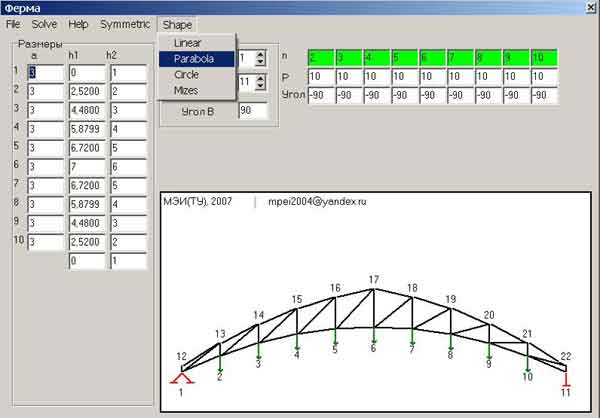Image resolution: width=600 pixels, height=418 pixels.
Task: Click the row 10 'a' field
Action: tap(46, 242)
